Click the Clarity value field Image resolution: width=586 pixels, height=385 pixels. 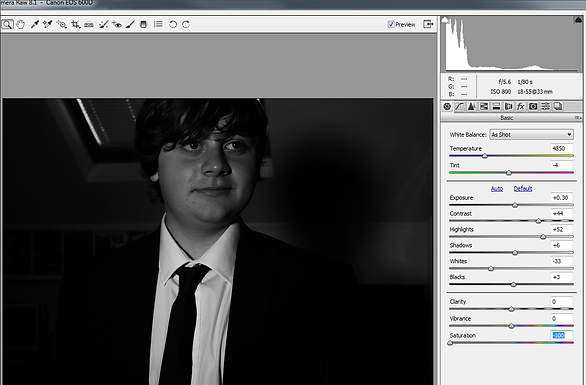tap(562, 302)
